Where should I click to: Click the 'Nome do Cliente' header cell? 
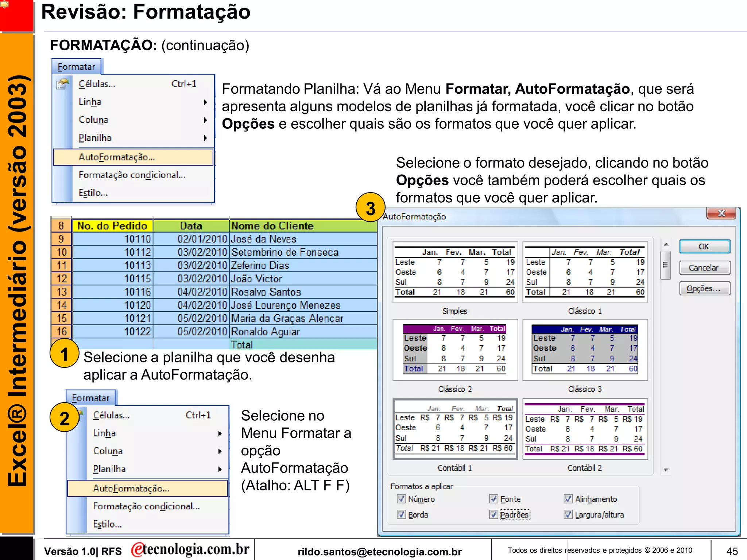click(303, 226)
